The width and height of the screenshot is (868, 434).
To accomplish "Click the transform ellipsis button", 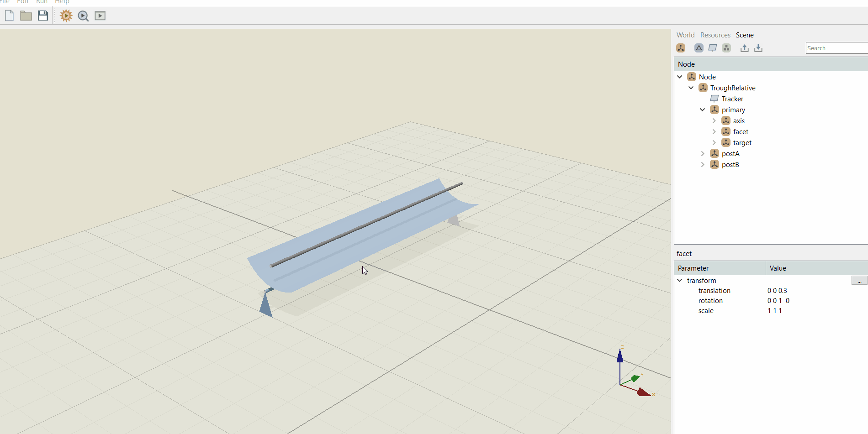I will (859, 280).
